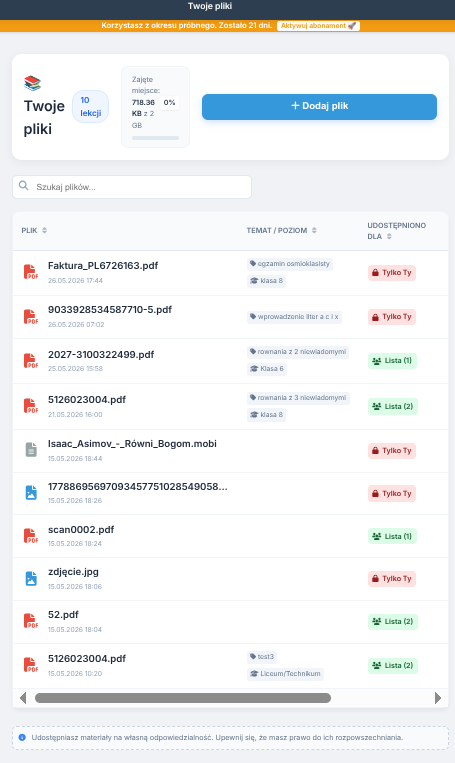Click Lista (1) badge for 2027-3100322499.pdf
455x763 pixels.
[392, 361]
